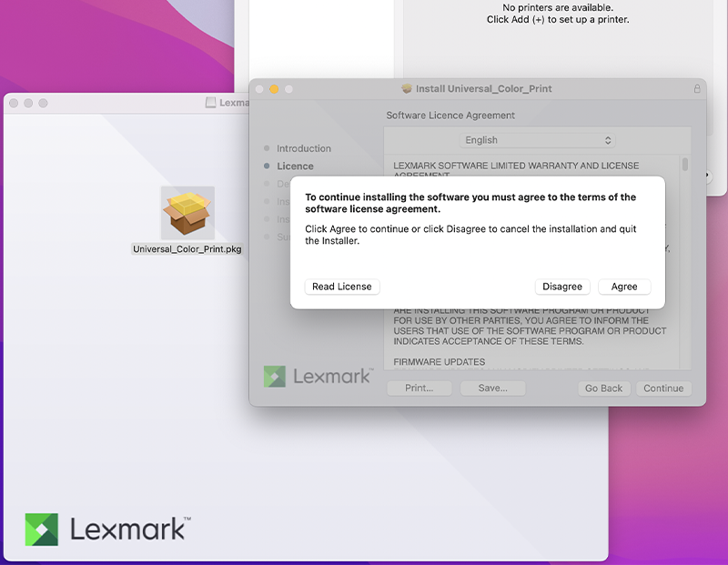Click the 'Install Universal_Color_Print' window title
The image size is (728, 565).
tap(483, 88)
